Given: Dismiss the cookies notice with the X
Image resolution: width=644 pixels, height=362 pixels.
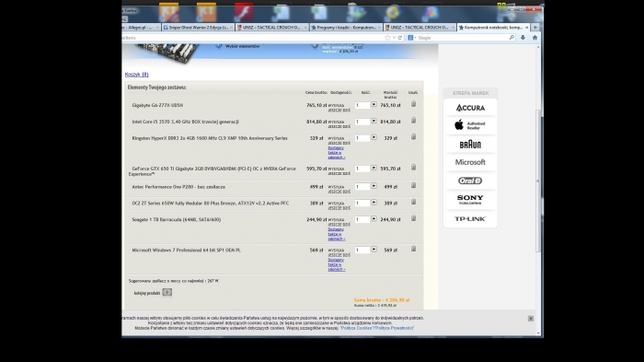Looking at the screenshot, I should point(531,319).
